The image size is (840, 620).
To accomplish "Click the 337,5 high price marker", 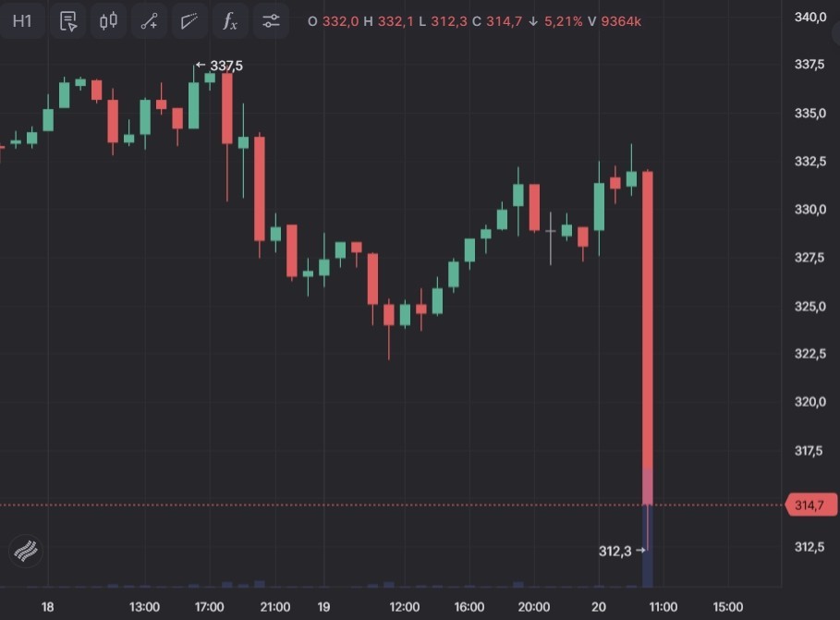I will 220,66.
